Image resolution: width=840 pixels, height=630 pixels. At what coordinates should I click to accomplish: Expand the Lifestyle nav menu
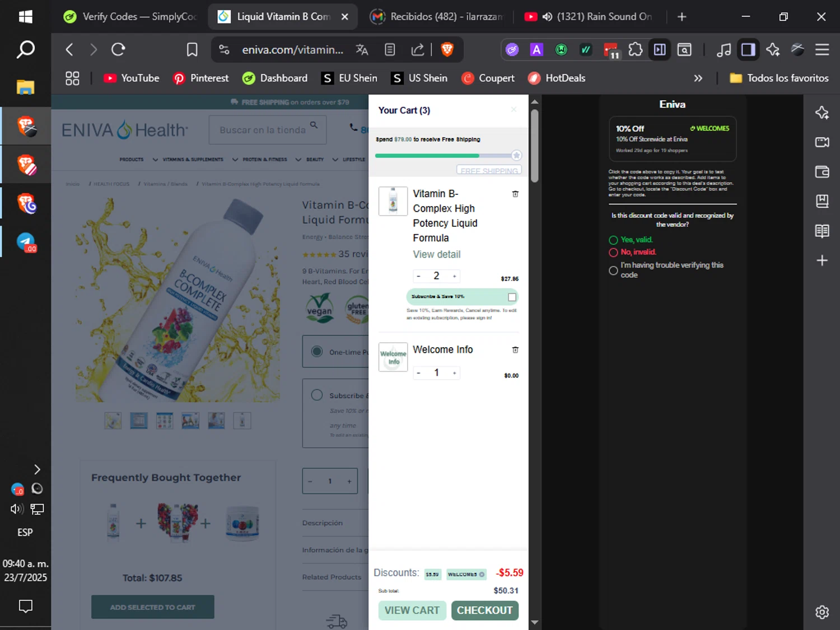354,160
